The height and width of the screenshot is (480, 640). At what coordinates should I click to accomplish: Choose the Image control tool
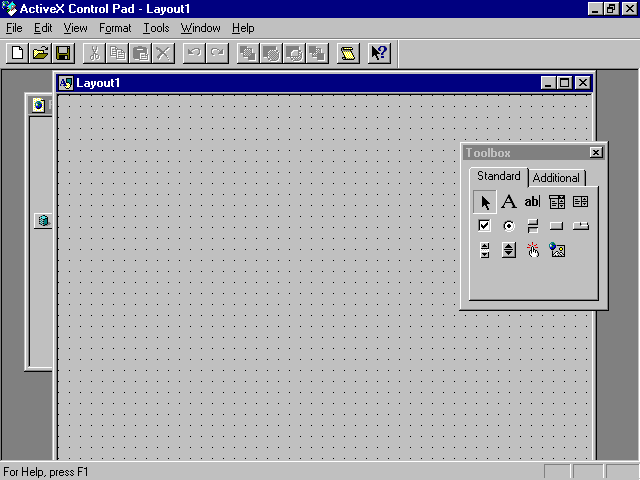point(557,250)
